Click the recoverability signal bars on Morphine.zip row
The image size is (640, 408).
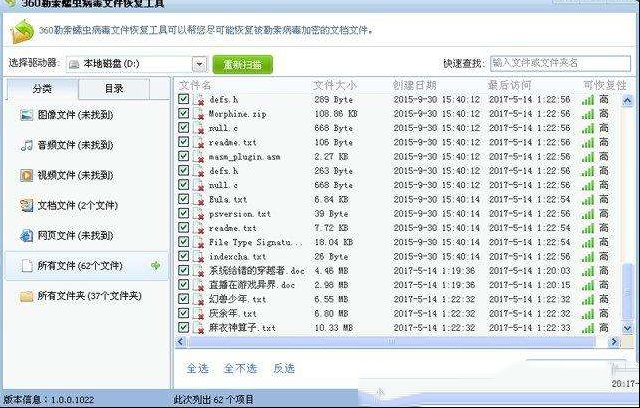[x=588, y=114]
